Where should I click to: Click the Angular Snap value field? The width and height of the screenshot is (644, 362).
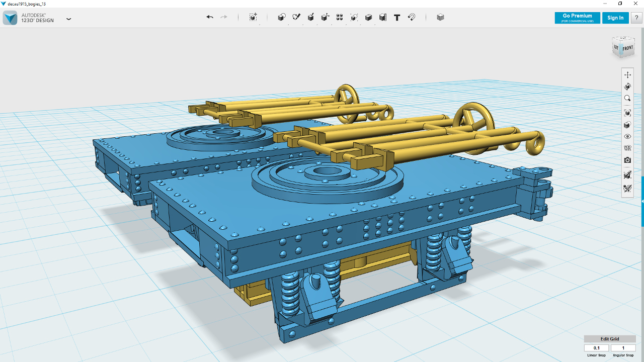click(623, 348)
